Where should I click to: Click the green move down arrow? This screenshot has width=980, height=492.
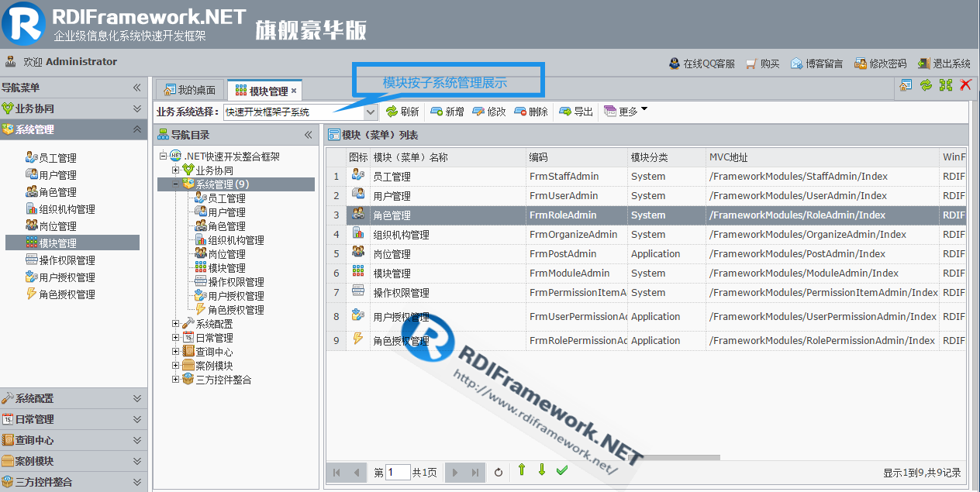click(x=542, y=470)
